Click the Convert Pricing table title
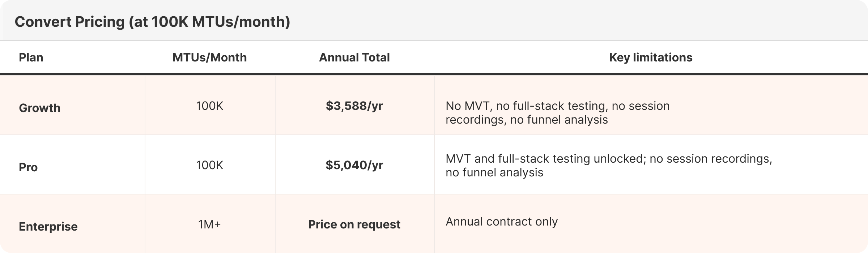 152,22
